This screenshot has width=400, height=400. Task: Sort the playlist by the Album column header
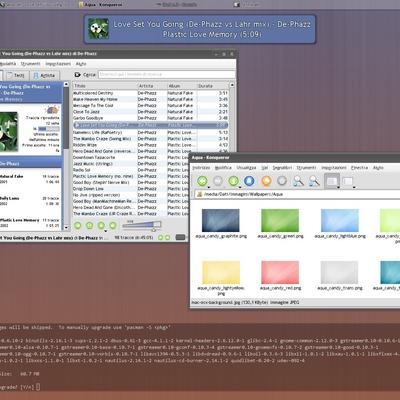pyautogui.click(x=181, y=86)
